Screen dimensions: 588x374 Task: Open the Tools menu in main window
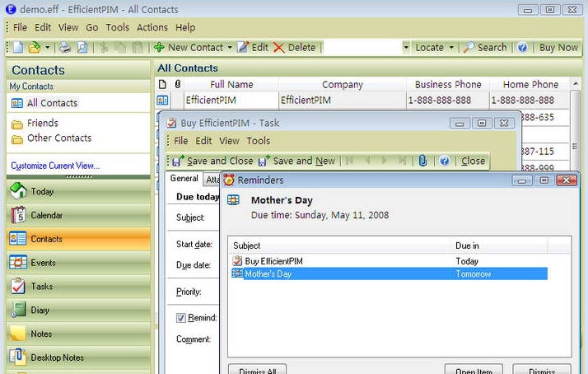118,27
